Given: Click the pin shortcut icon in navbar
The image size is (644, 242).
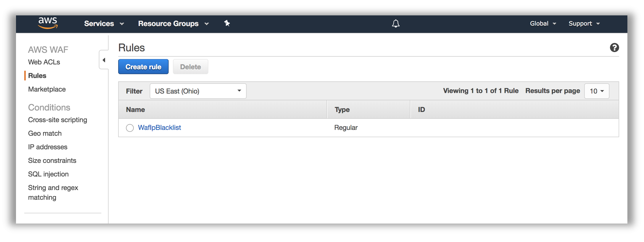Looking at the screenshot, I should [x=227, y=23].
